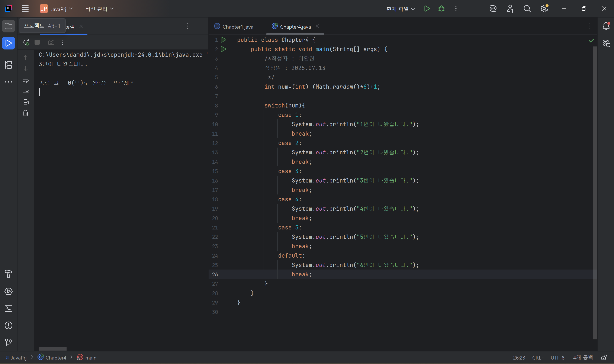
Task: Click the Stop process square icon
Action: pos(37,42)
